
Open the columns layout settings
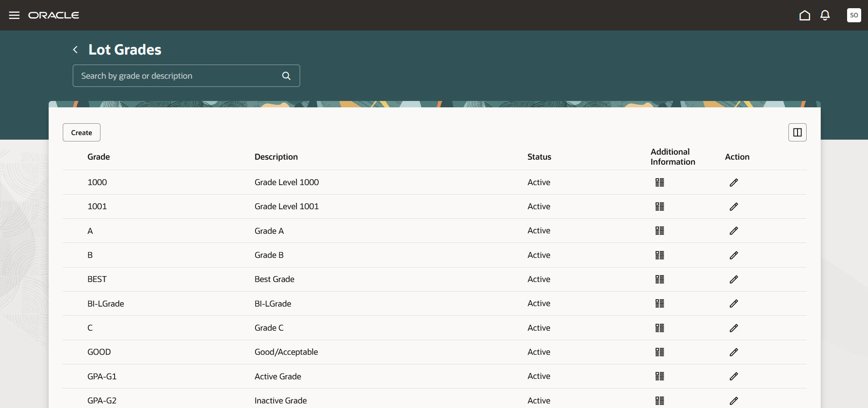[x=797, y=132]
